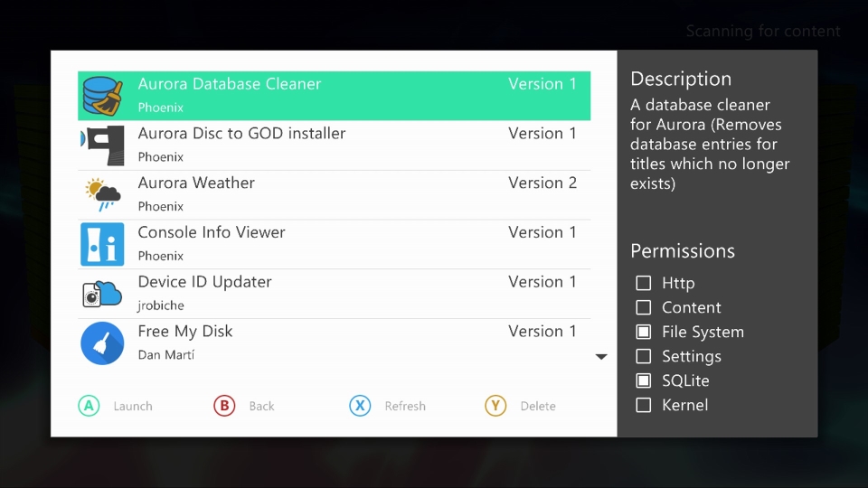Screen dimensions: 868x488
Task: Toggle the File System permission checkbox
Action: point(644,333)
